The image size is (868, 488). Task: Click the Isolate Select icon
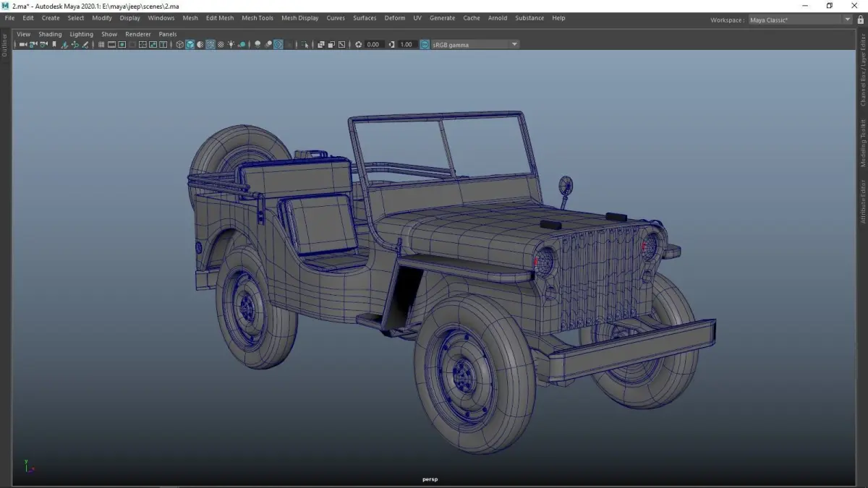click(x=305, y=44)
